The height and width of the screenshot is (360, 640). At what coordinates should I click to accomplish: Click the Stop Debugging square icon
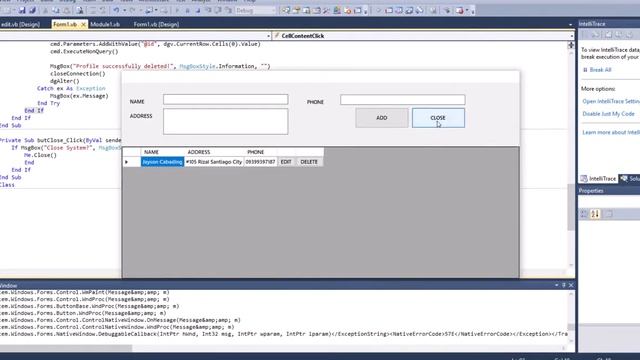pos(198,10)
